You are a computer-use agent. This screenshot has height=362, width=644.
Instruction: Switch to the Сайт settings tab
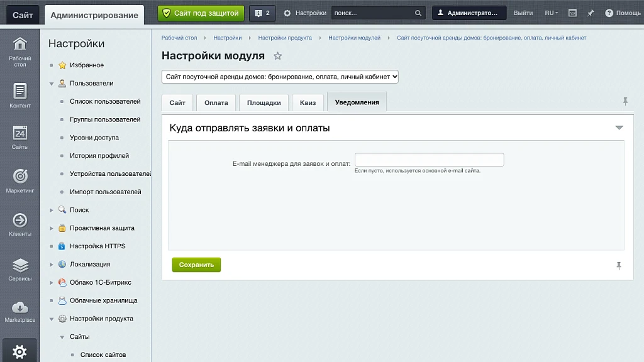[x=177, y=102]
